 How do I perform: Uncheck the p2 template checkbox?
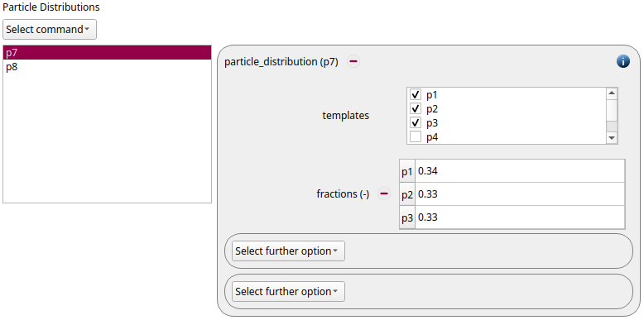tap(416, 108)
